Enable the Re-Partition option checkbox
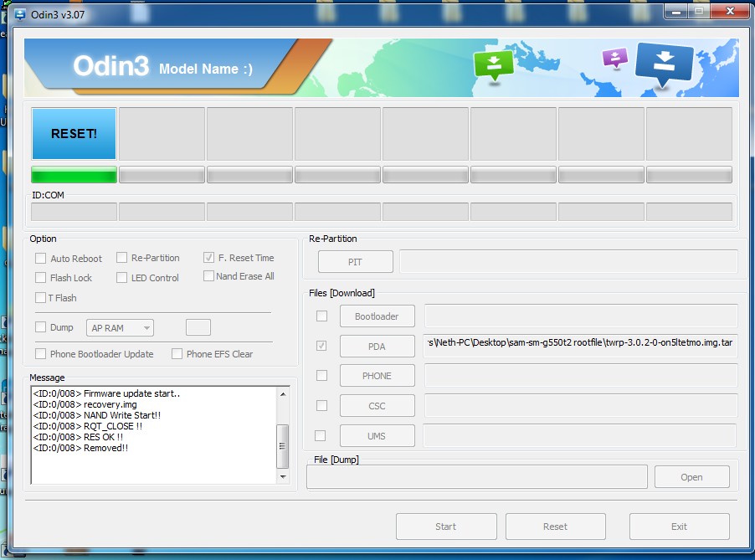 point(122,258)
